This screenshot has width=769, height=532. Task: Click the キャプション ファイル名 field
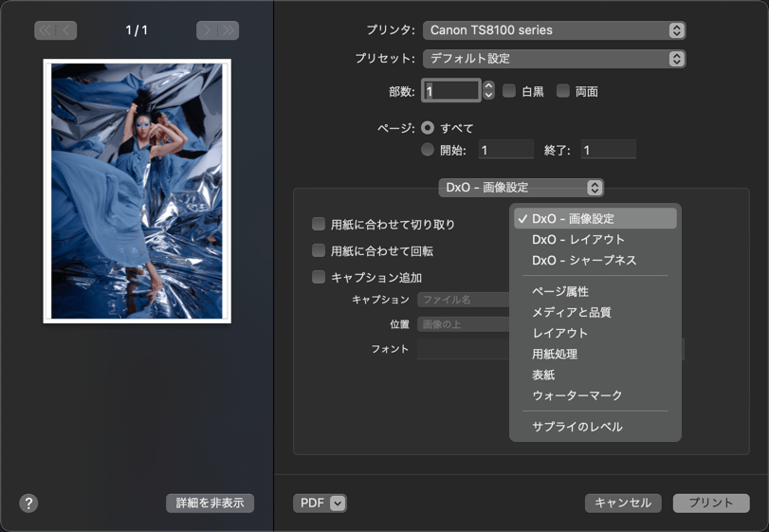click(464, 300)
